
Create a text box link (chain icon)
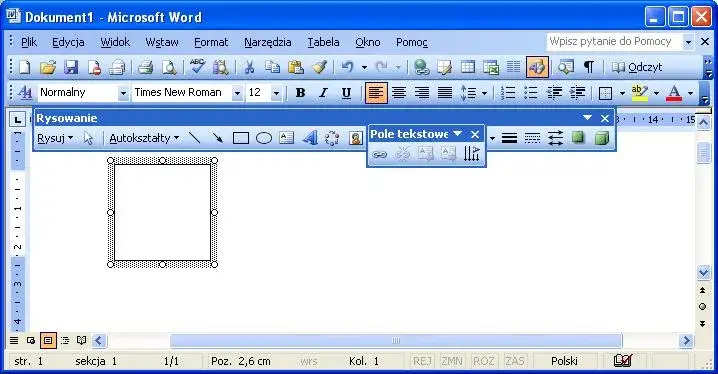379,155
